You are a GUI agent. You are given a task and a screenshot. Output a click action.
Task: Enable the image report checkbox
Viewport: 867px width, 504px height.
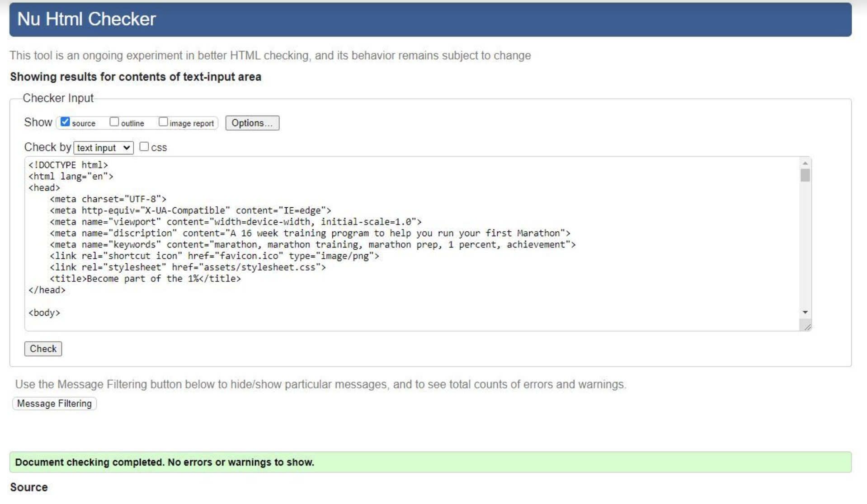(x=163, y=122)
